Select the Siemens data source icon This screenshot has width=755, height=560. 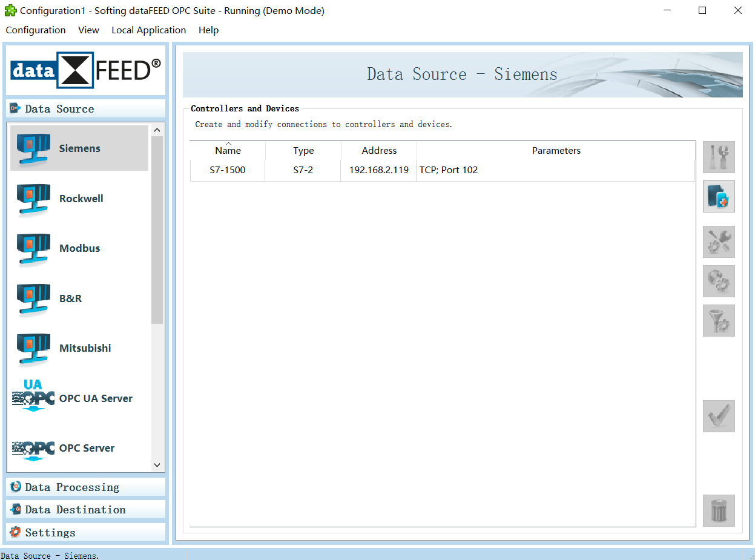79,148
